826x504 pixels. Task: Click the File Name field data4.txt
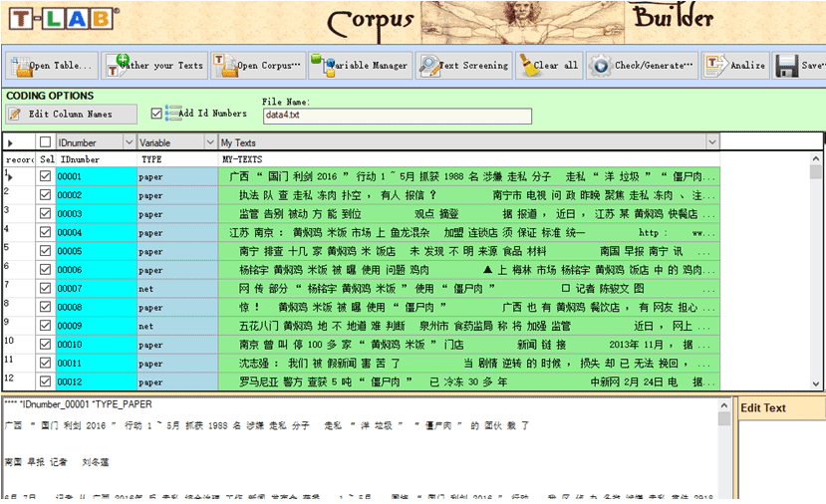[x=398, y=116]
